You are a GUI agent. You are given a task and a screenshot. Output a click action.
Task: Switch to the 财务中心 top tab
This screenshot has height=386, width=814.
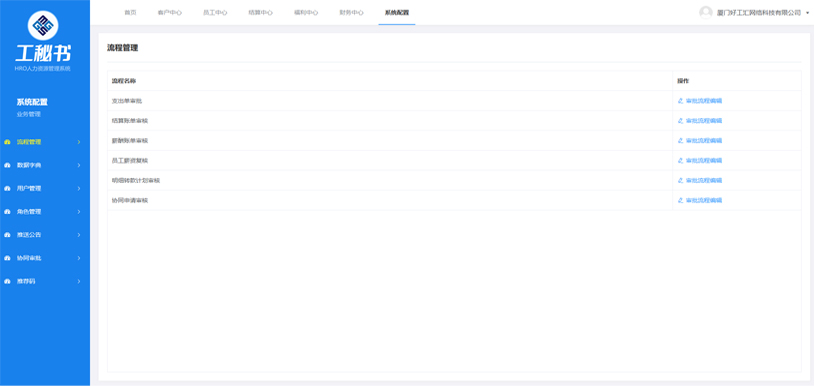pos(351,12)
